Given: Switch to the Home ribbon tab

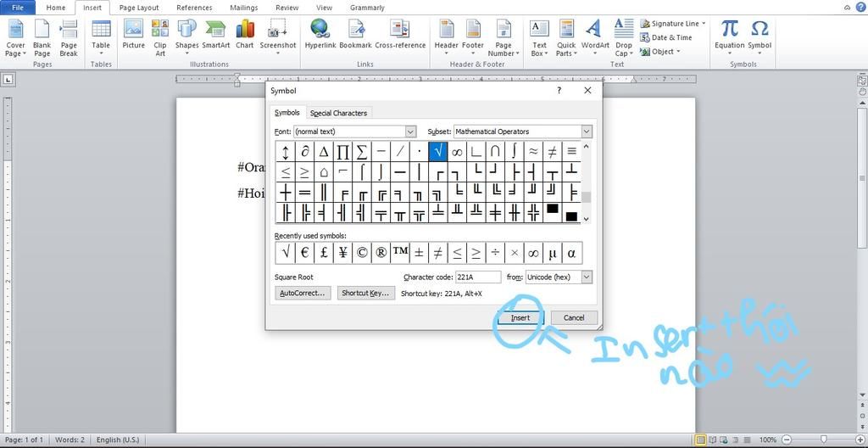Looking at the screenshot, I should coord(55,8).
